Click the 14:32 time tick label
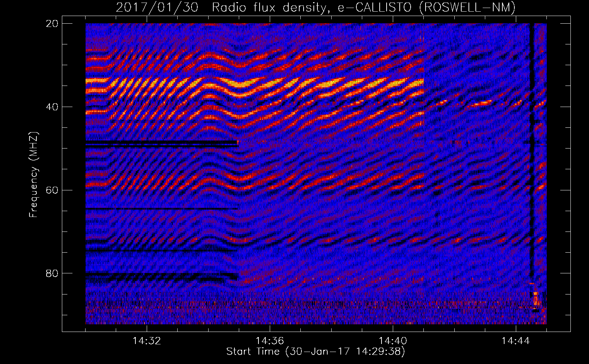Viewport: 589px width, 364px height. pos(147,341)
